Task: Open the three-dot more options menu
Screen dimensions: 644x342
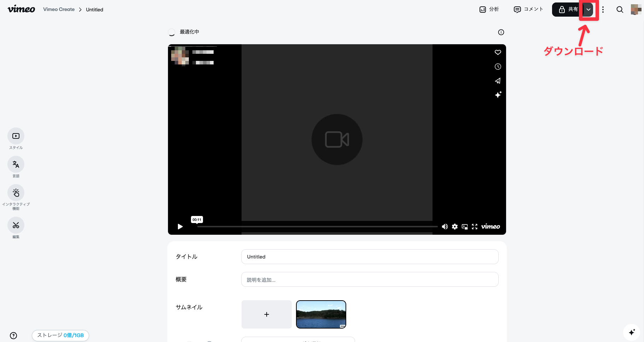Action: [x=603, y=10]
